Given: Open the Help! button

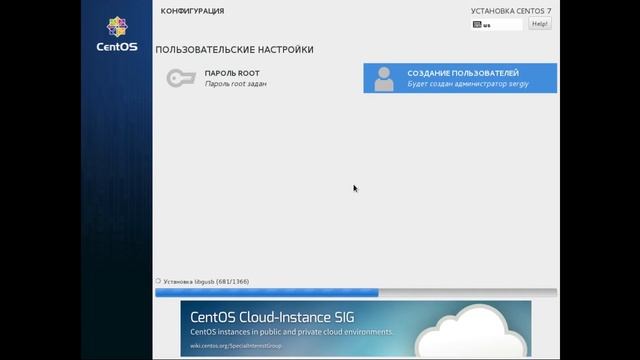Looking at the screenshot, I should coord(540,24).
